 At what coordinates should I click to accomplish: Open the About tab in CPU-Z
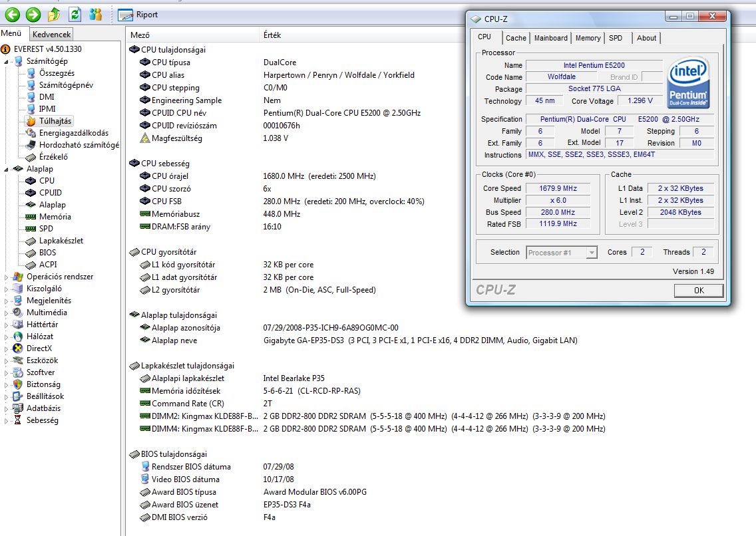click(x=646, y=38)
